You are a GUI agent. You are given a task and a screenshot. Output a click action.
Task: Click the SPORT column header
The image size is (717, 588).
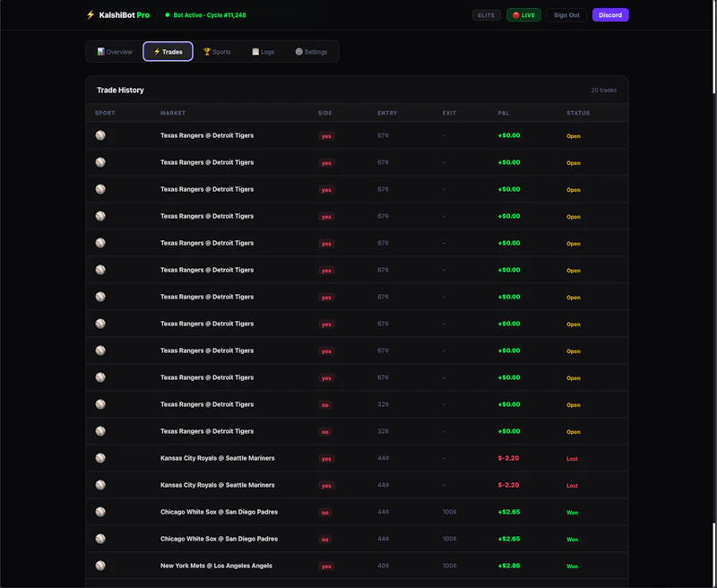tap(105, 113)
